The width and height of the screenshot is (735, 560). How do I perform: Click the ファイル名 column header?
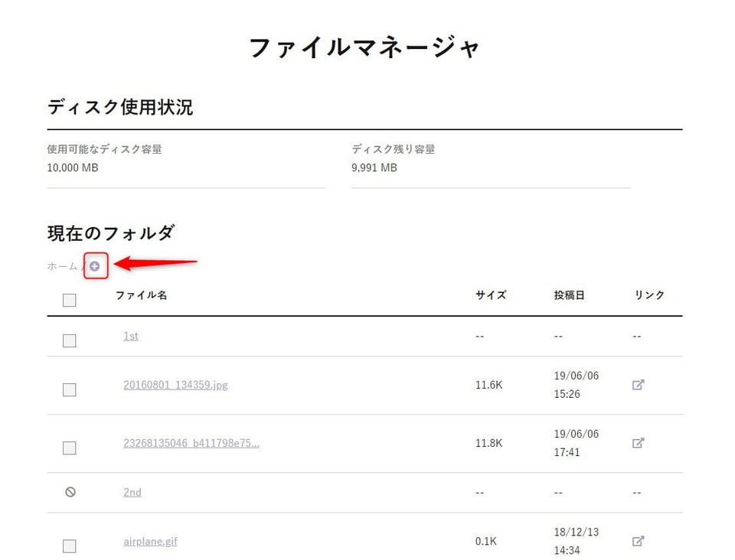(141, 295)
